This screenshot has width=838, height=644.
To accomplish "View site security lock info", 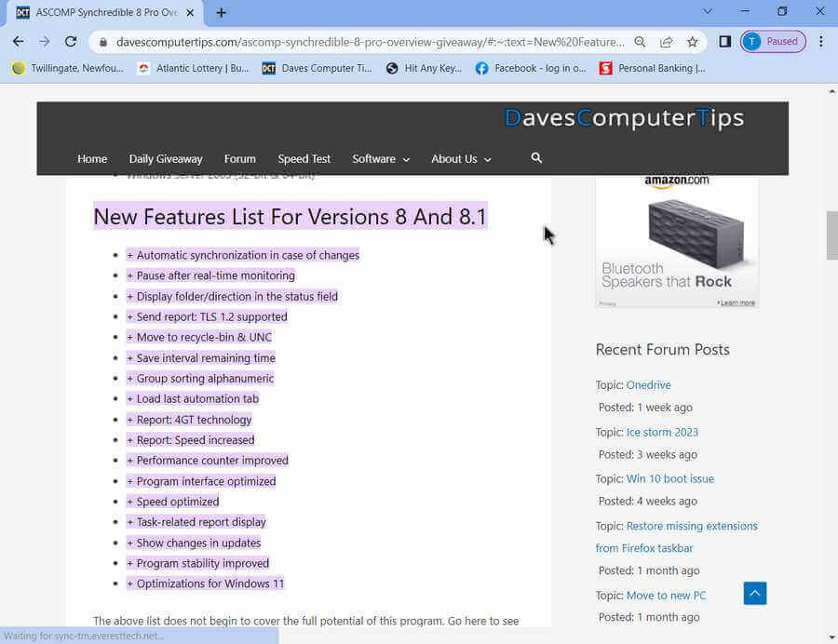I will click(103, 42).
